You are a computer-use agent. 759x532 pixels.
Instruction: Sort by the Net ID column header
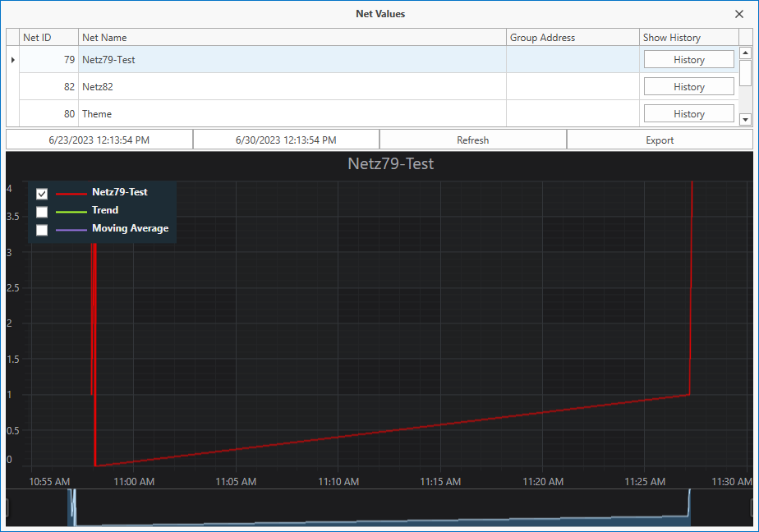click(49, 37)
